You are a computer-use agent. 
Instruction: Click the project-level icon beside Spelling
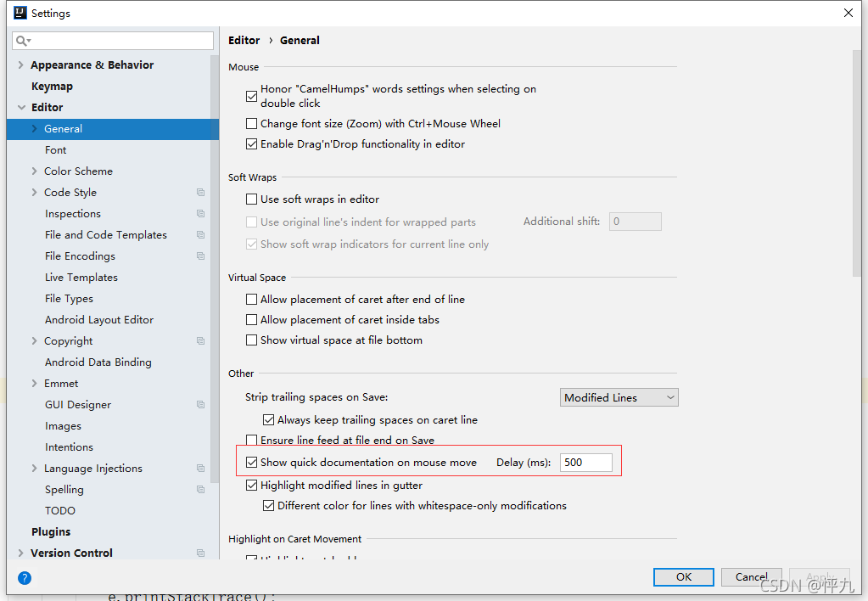click(x=200, y=490)
